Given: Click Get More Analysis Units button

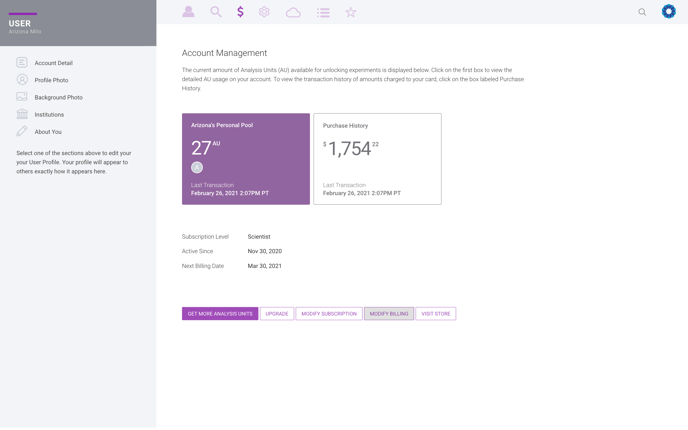Looking at the screenshot, I should tap(220, 314).
